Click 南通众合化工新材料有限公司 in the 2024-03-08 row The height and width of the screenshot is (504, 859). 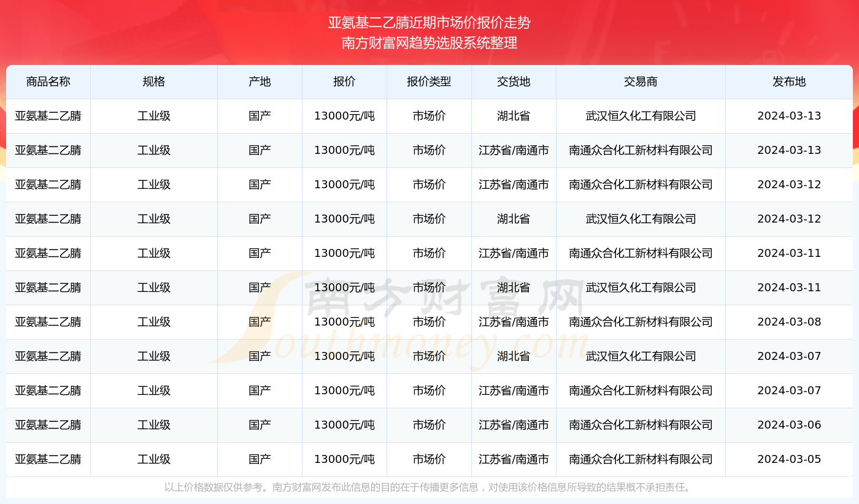tap(641, 322)
